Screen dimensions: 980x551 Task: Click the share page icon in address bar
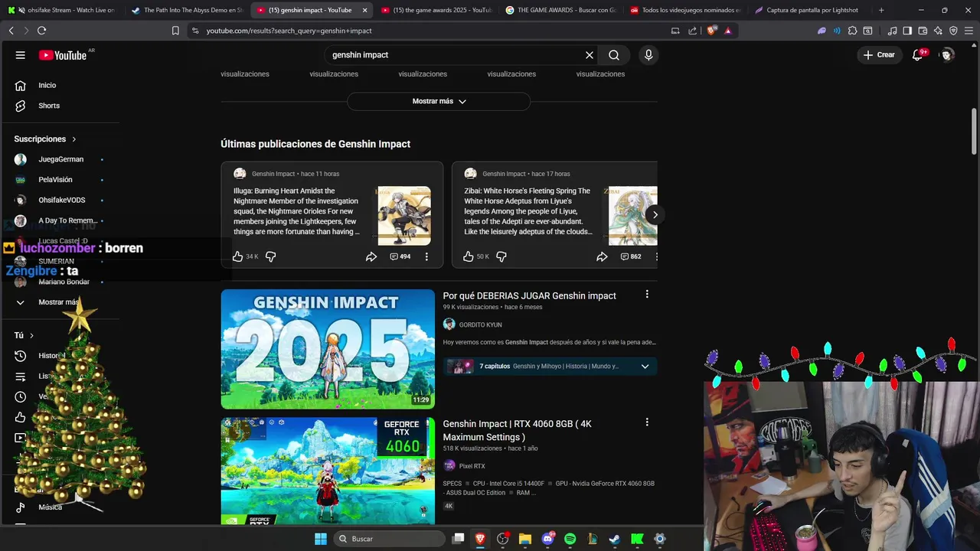693,31
